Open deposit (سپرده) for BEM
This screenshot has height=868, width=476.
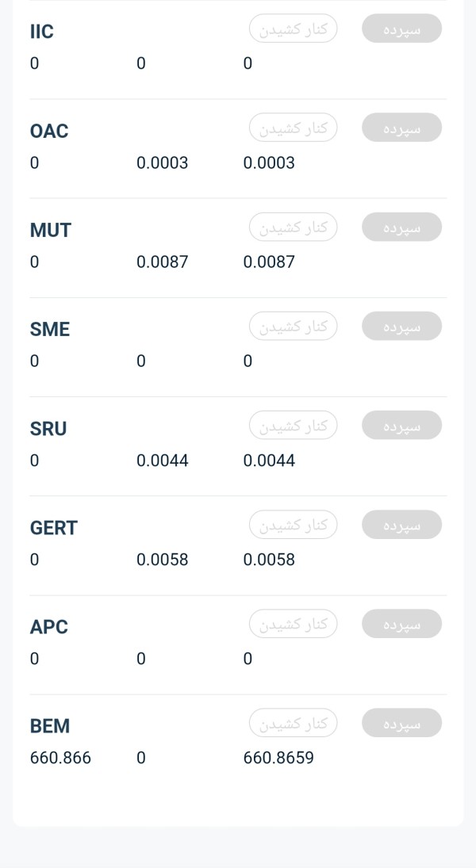[401, 723]
